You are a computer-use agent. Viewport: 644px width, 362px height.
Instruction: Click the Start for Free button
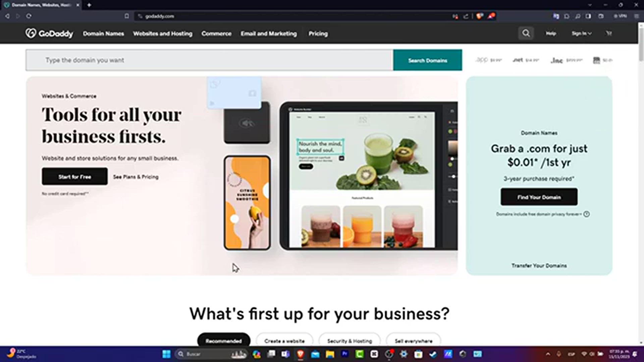point(75,177)
